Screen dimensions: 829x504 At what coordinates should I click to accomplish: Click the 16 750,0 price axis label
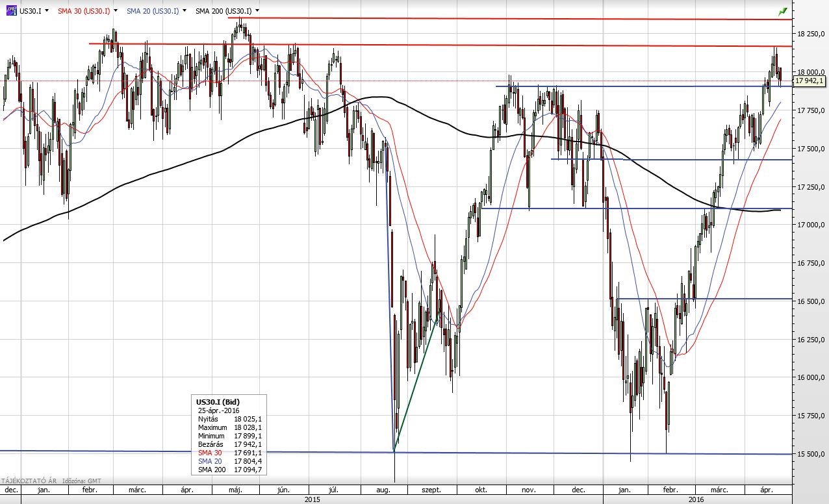[x=811, y=263]
